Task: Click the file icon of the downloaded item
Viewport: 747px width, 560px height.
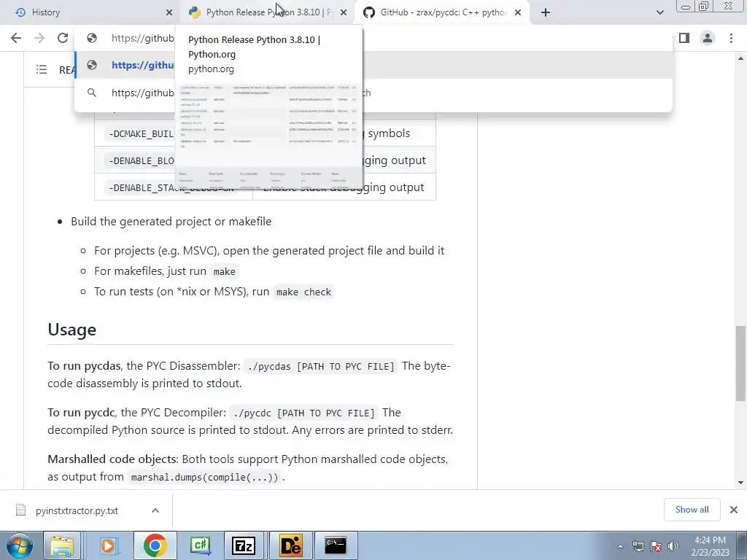Action: pyautogui.click(x=20, y=510)
